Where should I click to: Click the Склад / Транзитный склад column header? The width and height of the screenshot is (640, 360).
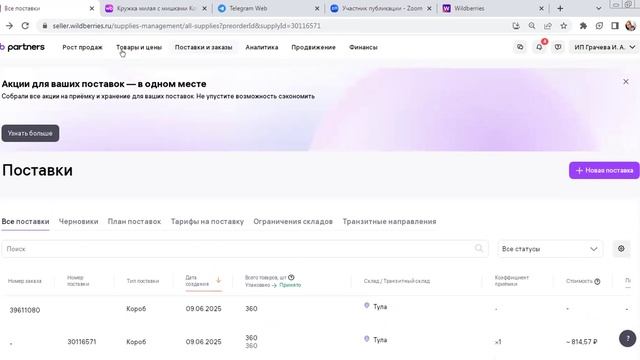coord(397,281)
